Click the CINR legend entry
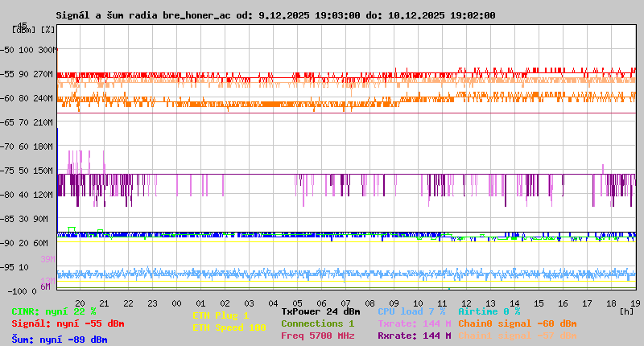The width and height of the screenshot is (644, 346). (54, 311)
